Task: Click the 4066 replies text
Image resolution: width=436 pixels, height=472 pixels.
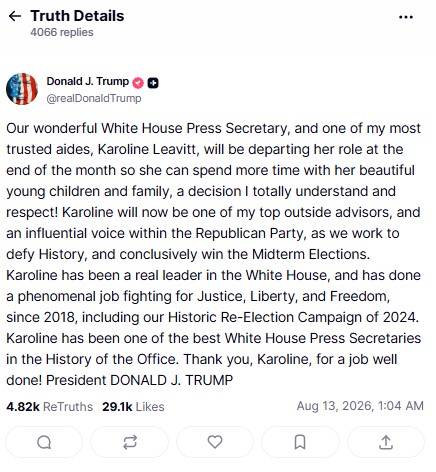Action: [62, 32]
